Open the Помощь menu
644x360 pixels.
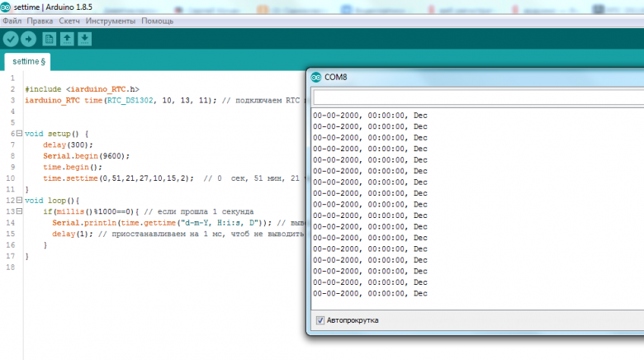[x=158, y=21]
